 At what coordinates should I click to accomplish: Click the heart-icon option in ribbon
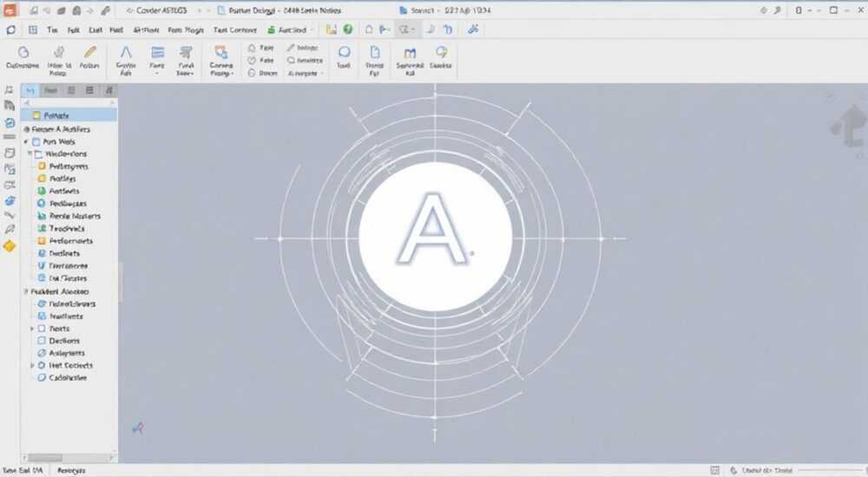260,61
